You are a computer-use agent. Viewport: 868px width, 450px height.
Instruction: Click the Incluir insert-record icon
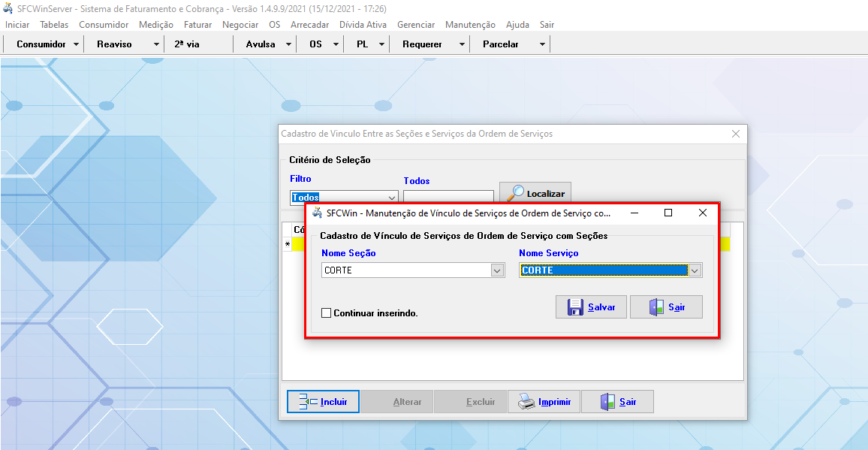tap(307, 402)
